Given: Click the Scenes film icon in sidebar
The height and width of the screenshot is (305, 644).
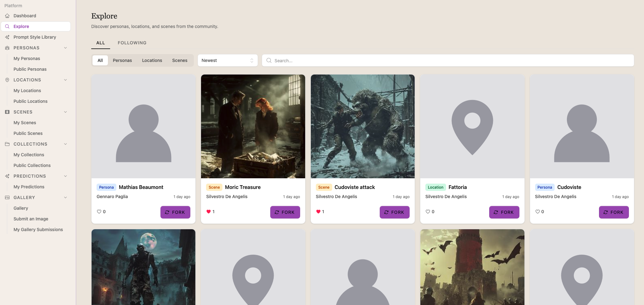Looking at the screenshot, I should 7,112.
